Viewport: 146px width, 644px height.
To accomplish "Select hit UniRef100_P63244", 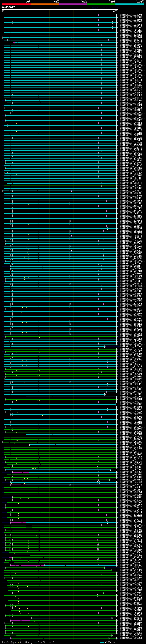I will pyautogui.click(x=131, y=80).
